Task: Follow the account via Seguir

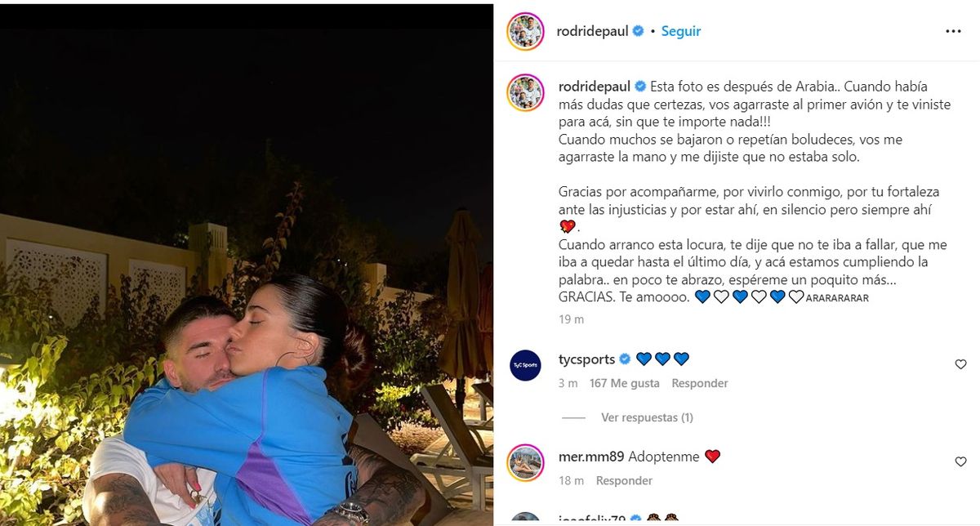Action: 681,31
